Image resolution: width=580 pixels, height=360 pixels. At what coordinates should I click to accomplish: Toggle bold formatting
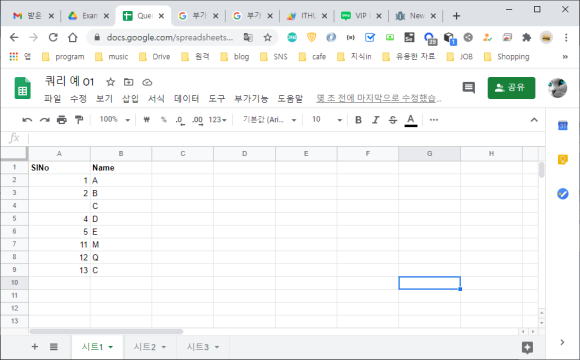click(358, 120)
